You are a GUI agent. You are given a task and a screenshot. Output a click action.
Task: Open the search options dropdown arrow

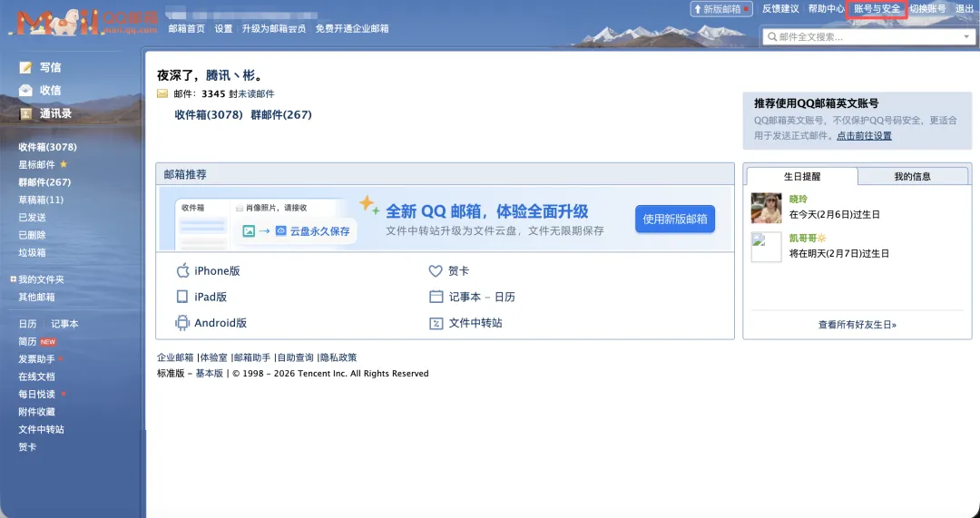(967, 37)
